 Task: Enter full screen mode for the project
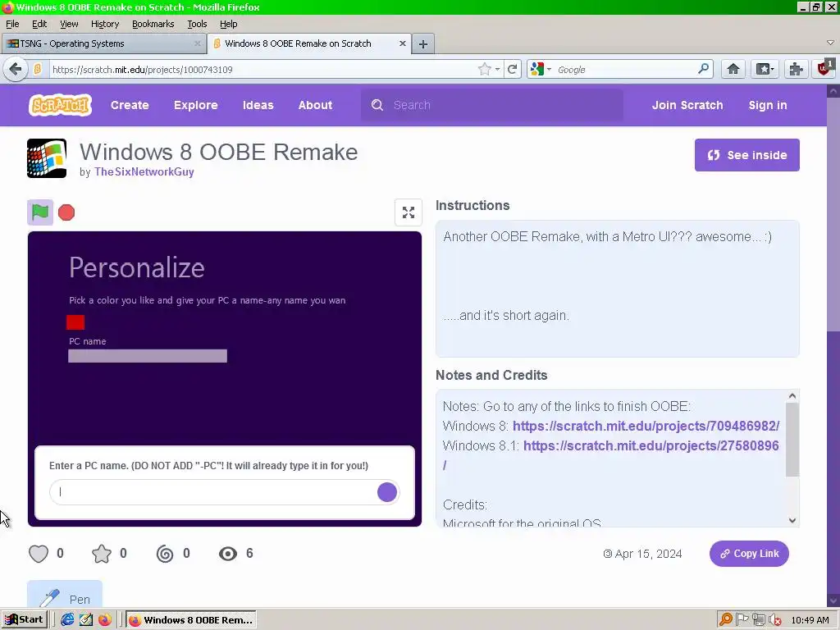409,212
